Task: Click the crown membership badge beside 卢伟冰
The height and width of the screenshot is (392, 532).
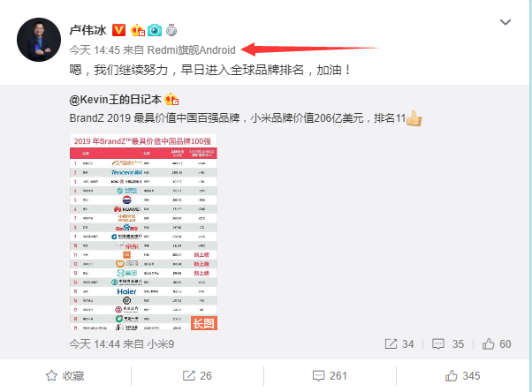Action: click(x=137, y=30)
